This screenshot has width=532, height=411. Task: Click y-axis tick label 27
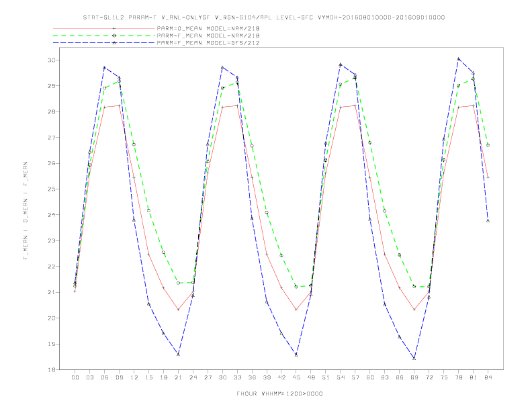click(52, 138)
